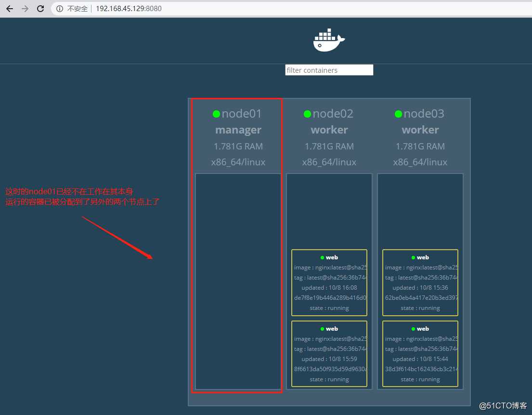
Task: Click the page reload icon
Action: tap(40, 8)
